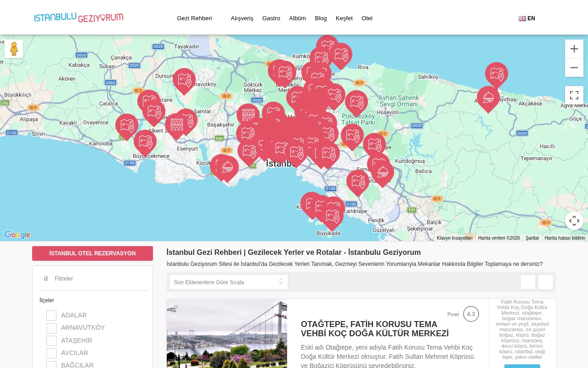Open the 'Son Eklenenlere Göre Sırala' dropdown
The width and height of the screenshot is (588, 368).
pos(228,282)
